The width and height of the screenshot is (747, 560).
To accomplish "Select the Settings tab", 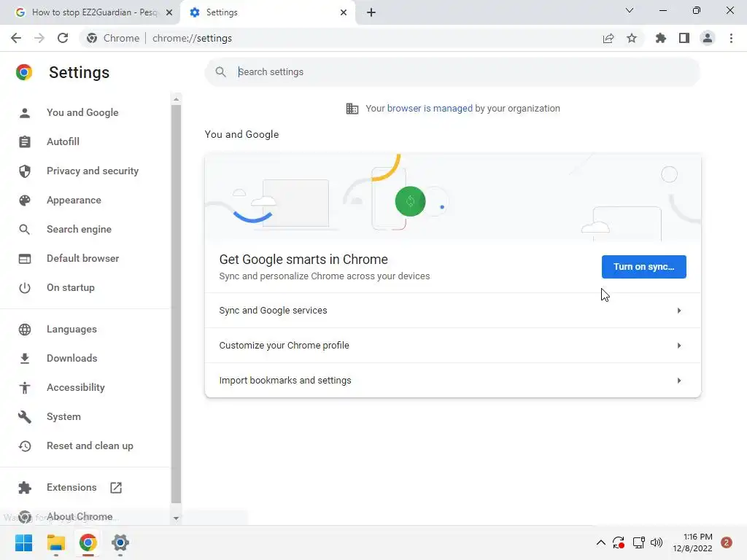I will pyautogui.click(x=268, y=12).
